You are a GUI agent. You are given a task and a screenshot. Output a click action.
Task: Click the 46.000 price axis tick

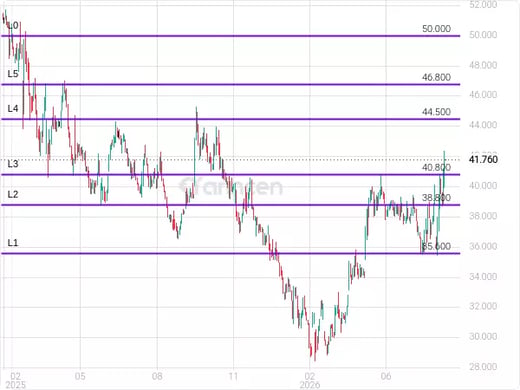coord(483,95)
